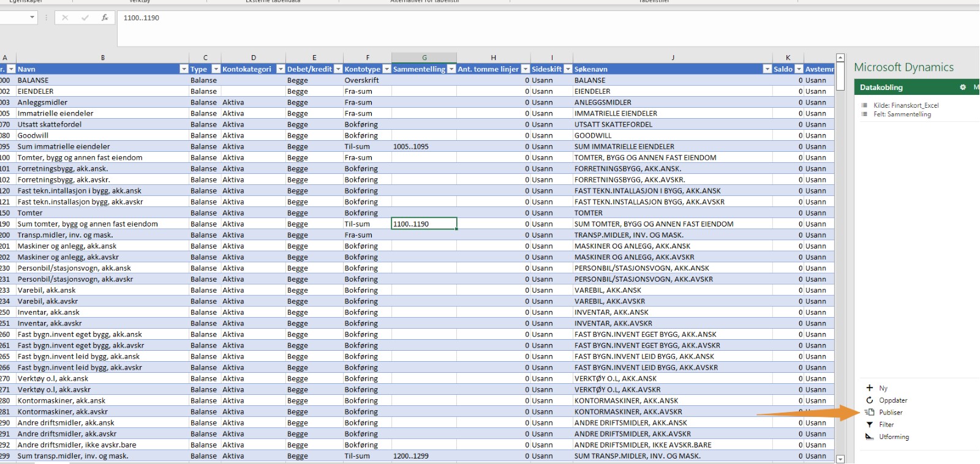Viewport: 980px width, 464px height.
Task: Click the formula bar cancel X icon
Action: (x=66, y=18)
